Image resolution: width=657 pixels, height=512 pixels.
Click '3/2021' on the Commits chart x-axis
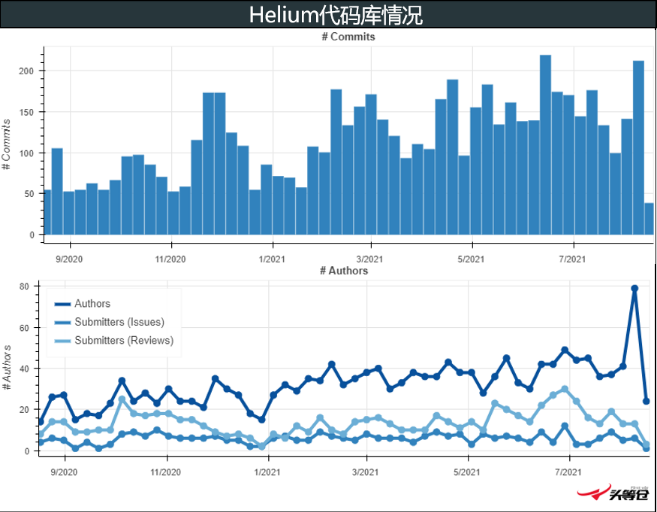[370, 259]
